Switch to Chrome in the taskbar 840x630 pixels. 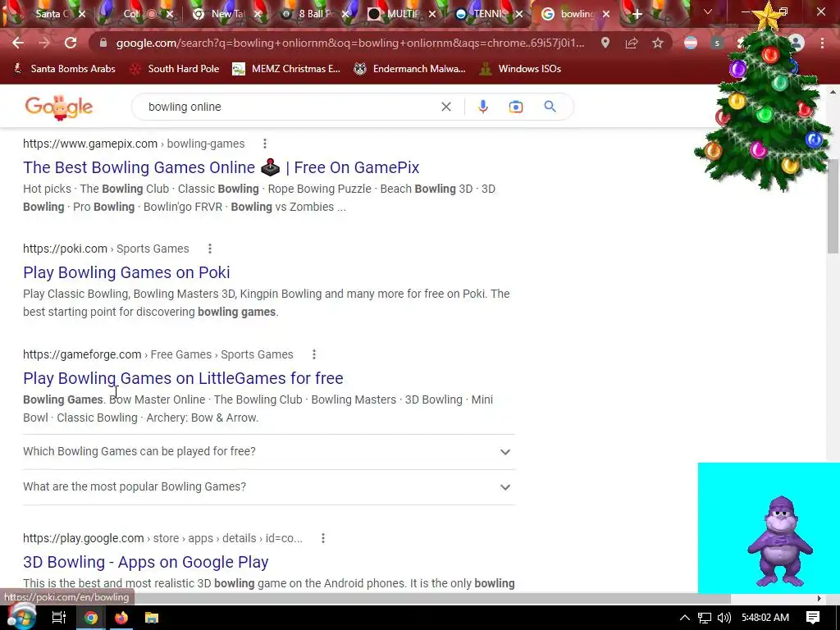pos(91,618)
